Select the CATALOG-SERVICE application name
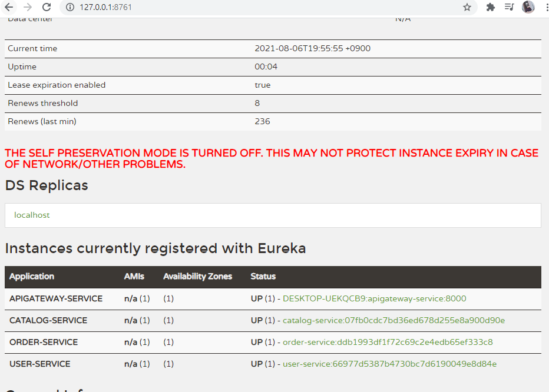 48,320
